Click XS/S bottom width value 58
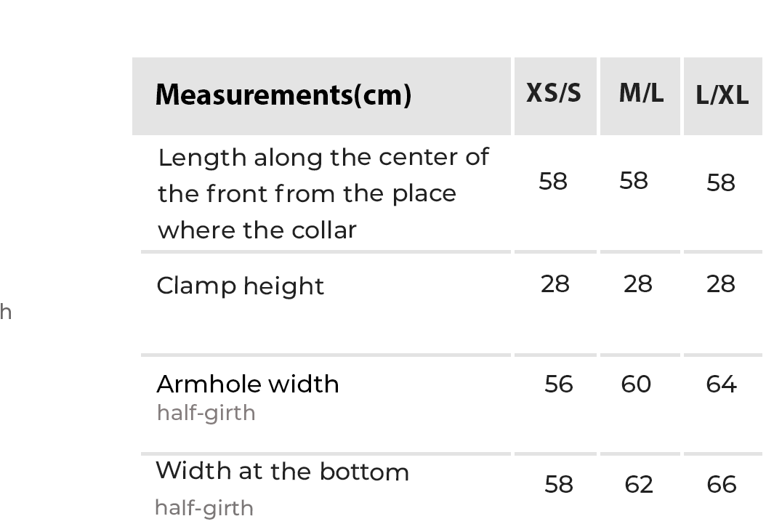 pyautogui.click(x=559, y=484)
